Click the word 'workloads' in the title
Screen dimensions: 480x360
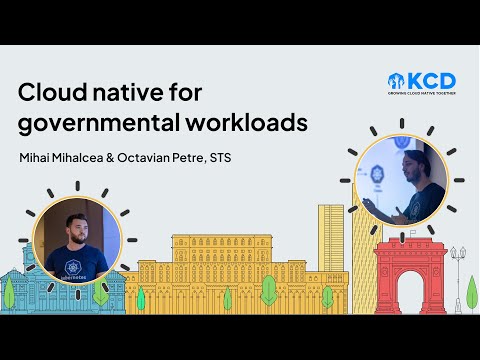(x=247, y=122)
